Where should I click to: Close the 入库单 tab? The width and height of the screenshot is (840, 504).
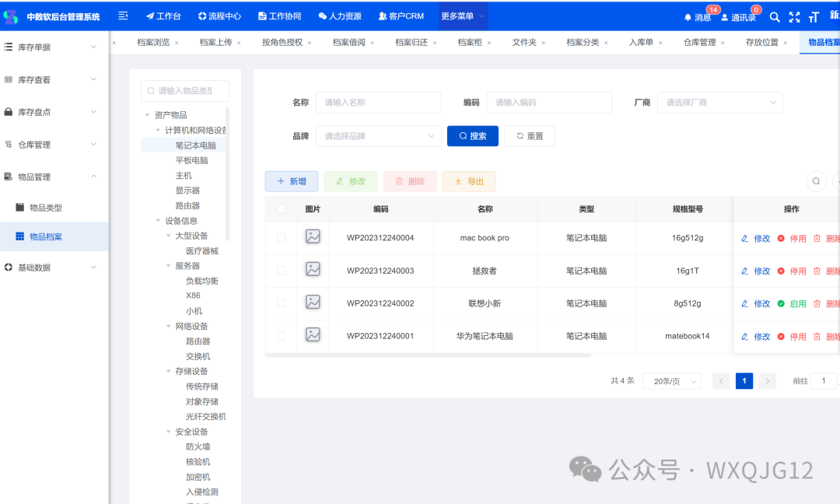(660, 43)
